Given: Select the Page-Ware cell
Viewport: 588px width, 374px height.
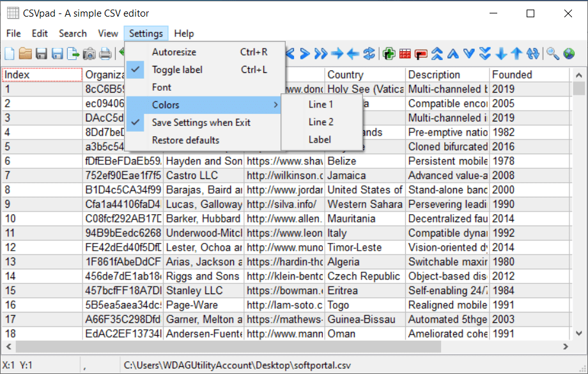Looking at the screenshot, I should click(204, 305).
